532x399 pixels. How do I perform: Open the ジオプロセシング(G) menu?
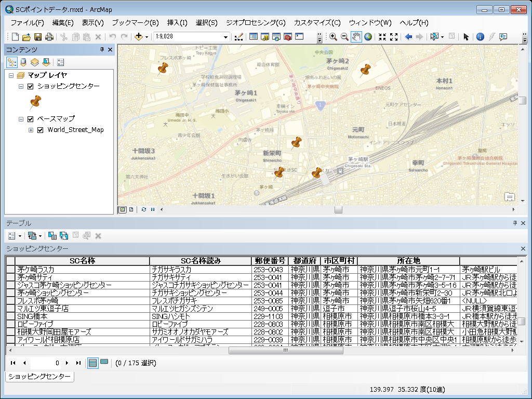tap(256, 23)
